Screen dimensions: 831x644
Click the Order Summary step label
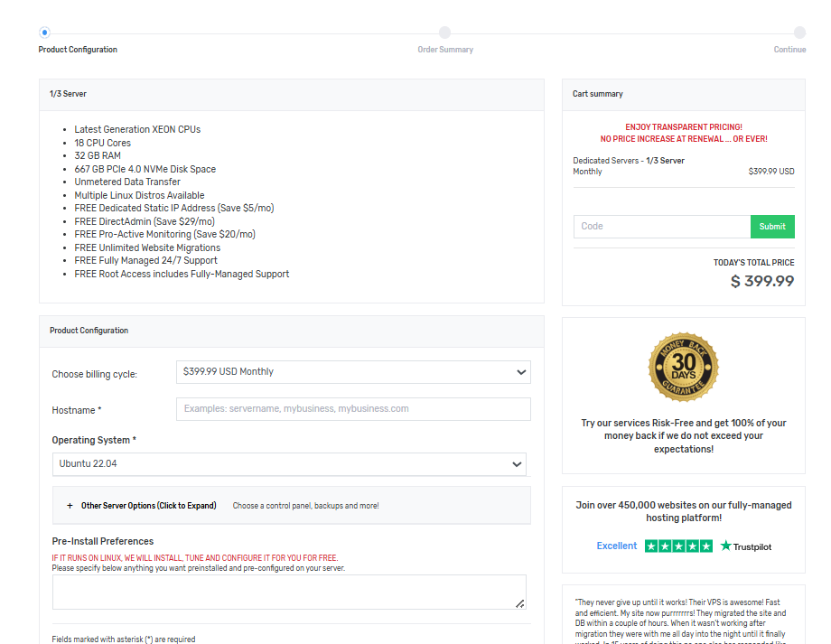coord(445,50)
